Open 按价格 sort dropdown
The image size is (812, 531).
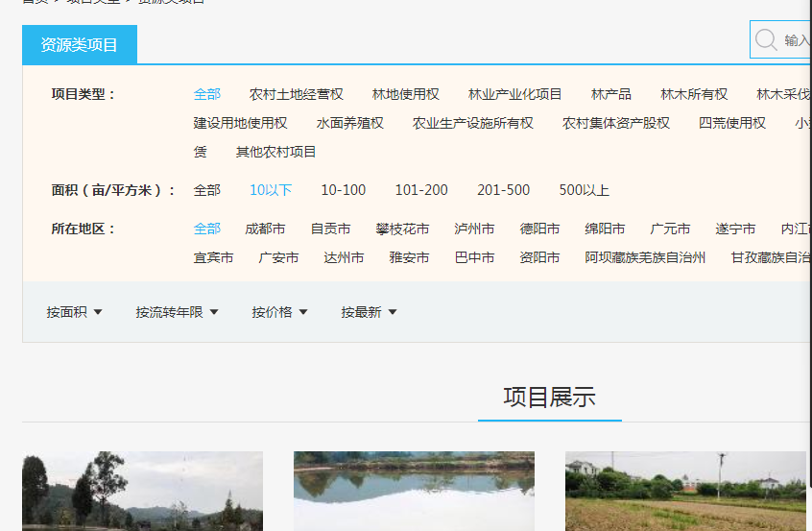[x=279, y=312]
